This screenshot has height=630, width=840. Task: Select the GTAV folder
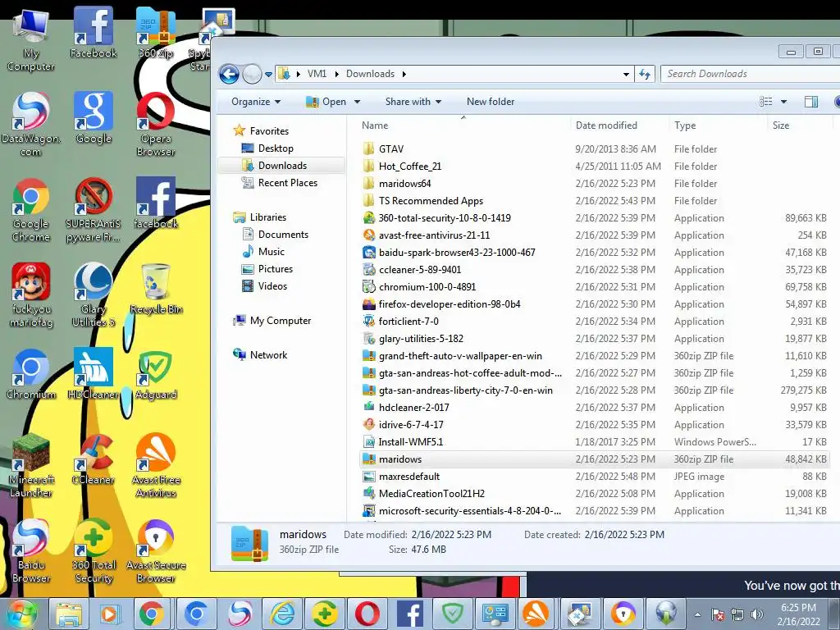594,149
